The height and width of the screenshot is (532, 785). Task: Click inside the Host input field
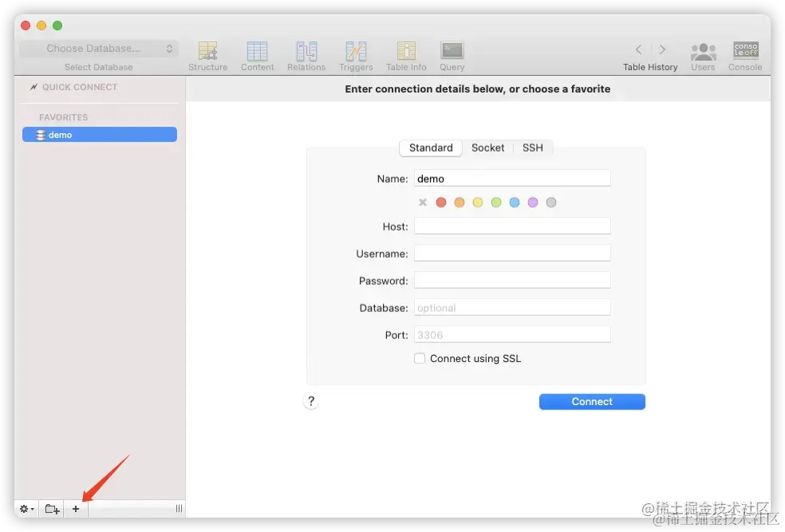pos(511,226)
